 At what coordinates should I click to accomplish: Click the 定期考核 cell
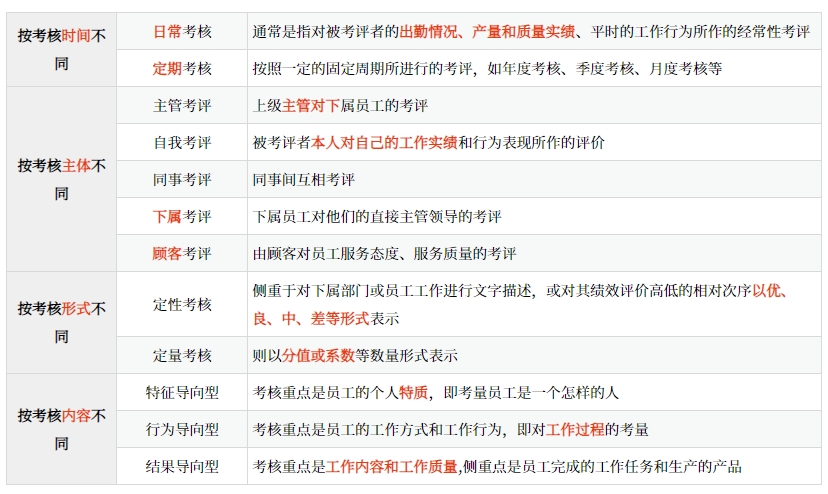[182, 69]
